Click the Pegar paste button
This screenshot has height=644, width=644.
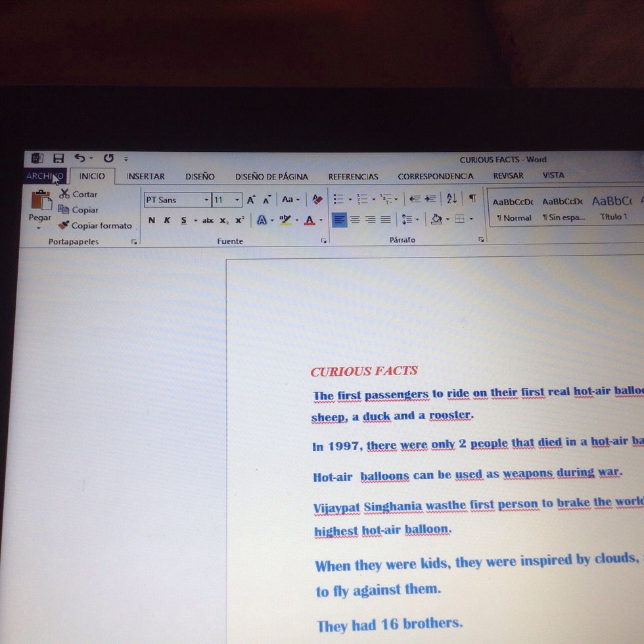[x=40, y=206]
